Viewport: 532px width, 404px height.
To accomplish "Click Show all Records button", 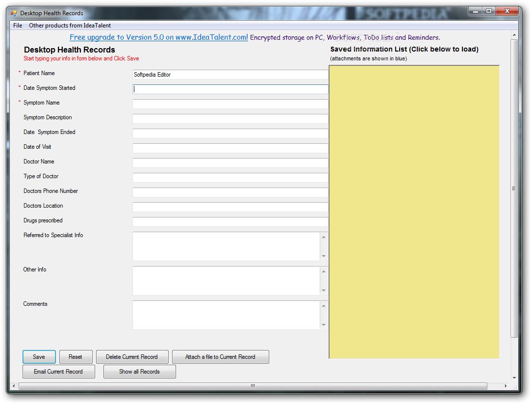I will [139, 372].
